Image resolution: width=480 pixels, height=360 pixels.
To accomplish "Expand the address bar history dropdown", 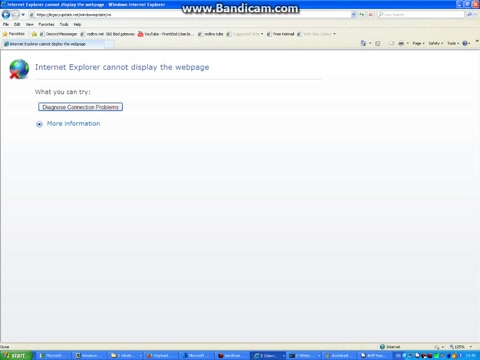I will pos(354,15).
